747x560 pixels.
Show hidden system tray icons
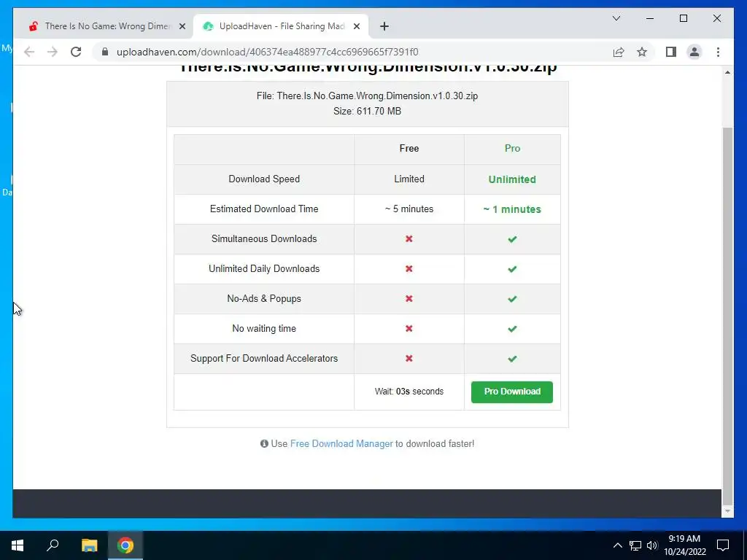[617, 545]
